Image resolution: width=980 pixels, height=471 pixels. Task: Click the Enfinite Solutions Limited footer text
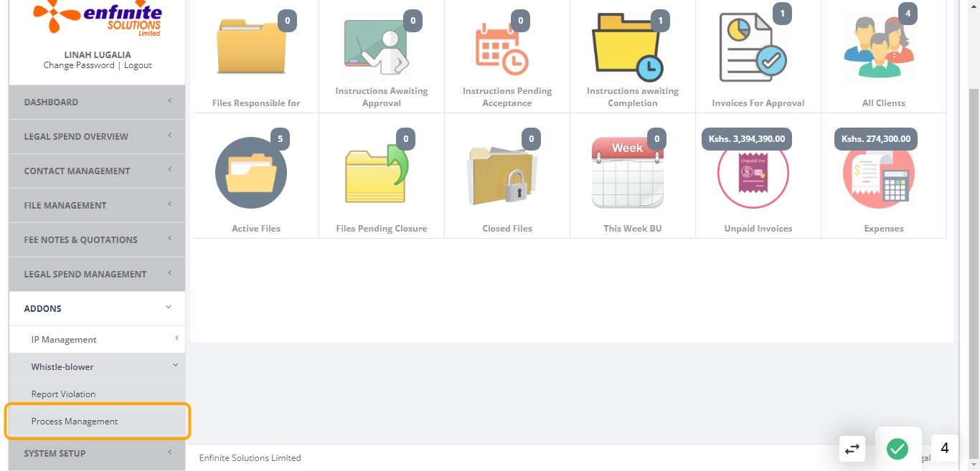[250, 457]
